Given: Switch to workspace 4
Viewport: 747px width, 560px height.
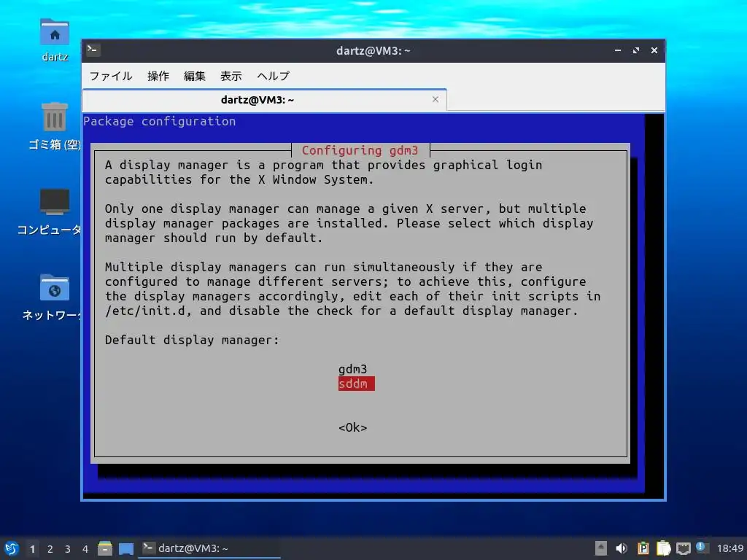Looking at the screenshot, I should click(x=85, y=549).
